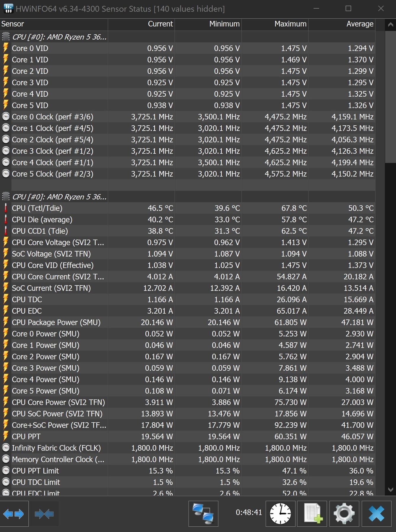Image resolution: width=396 pixels, height=532 pixels.
Task: Select the CPU Core VID (Effective) row
Action: click(188, 265)
